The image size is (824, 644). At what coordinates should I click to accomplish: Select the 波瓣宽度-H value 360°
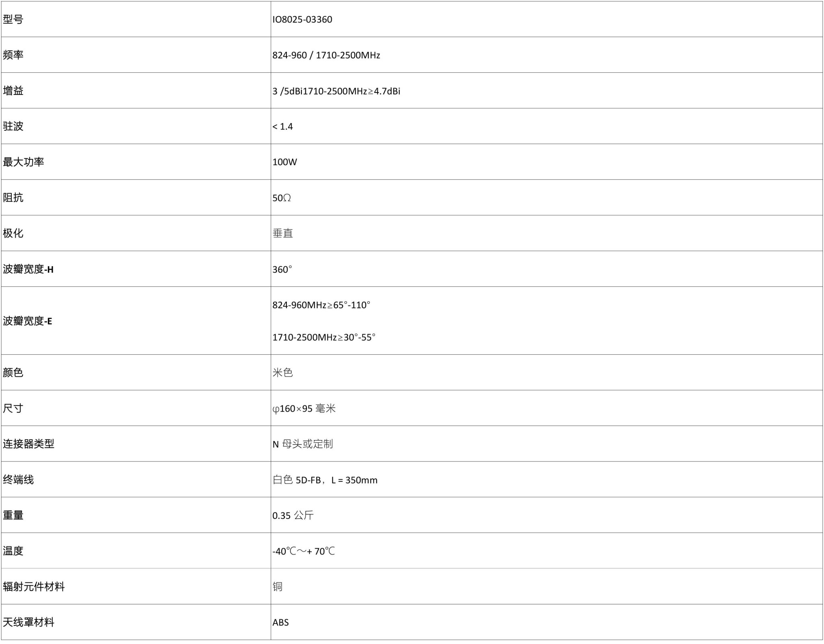(x=282, y=269)
